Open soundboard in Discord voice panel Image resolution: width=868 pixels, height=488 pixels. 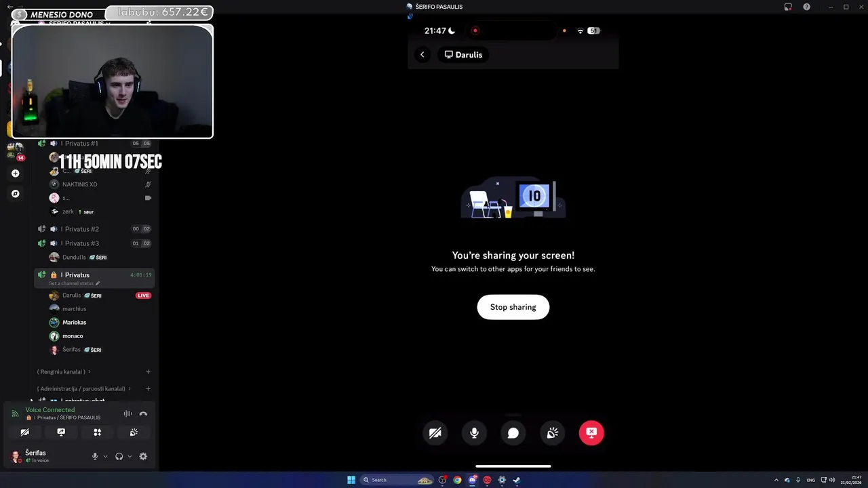134,432
